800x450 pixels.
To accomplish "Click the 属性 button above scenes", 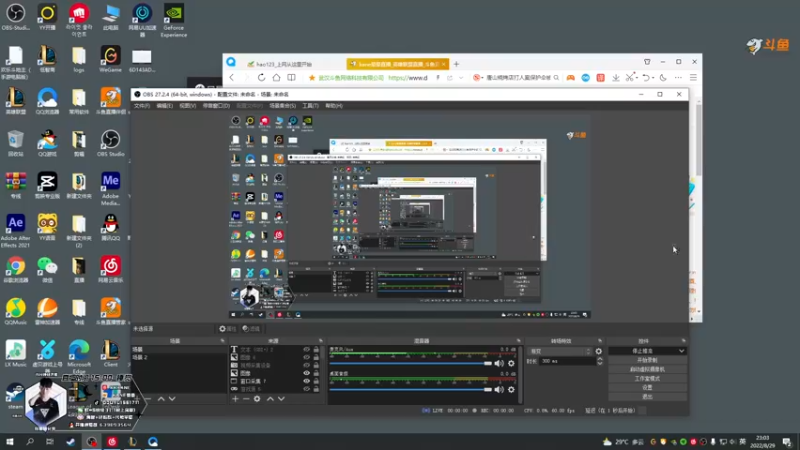I will pyautogui.click(x=228, y=329).
